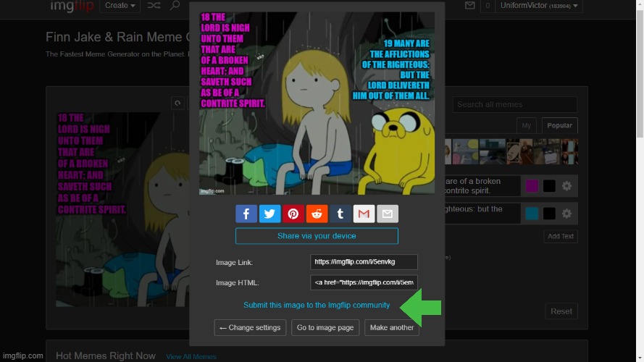Open the mail notifications envelope icon
Screen dimensions: 644x362
tap(470, 5)
